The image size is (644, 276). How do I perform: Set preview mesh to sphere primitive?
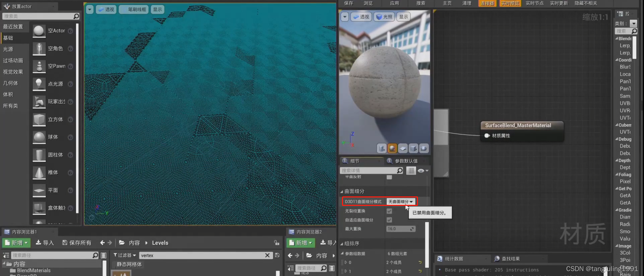click(x=392, y=148)
